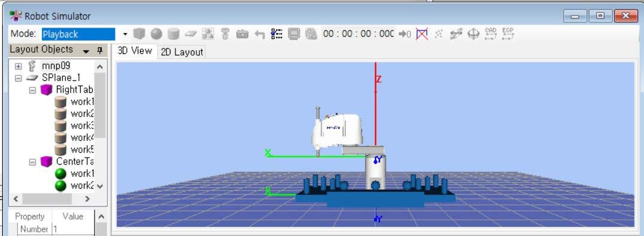Open the Mode dropdown showing Playback
The image size is (644, 236).
tap(125, 34)
